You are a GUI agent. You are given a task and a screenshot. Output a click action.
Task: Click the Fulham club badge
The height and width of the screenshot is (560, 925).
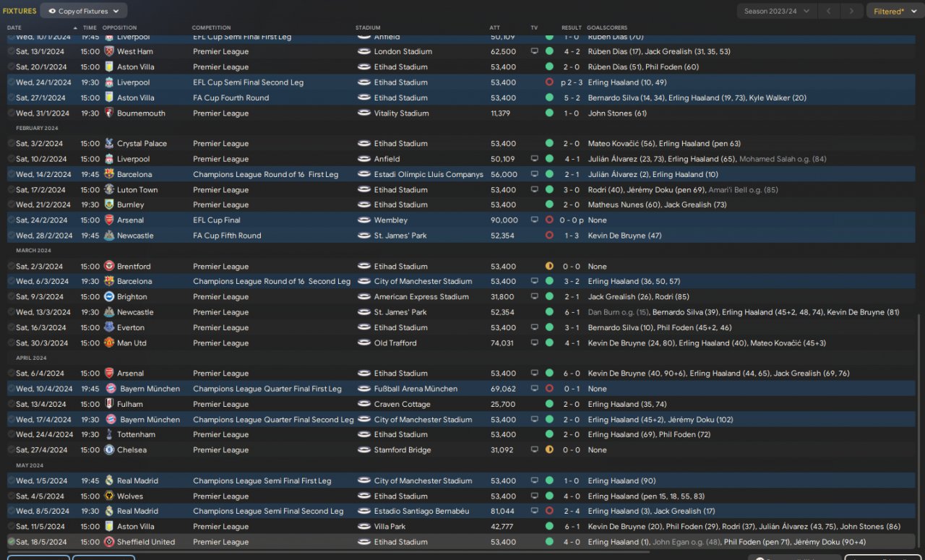(x=109, y=404)
